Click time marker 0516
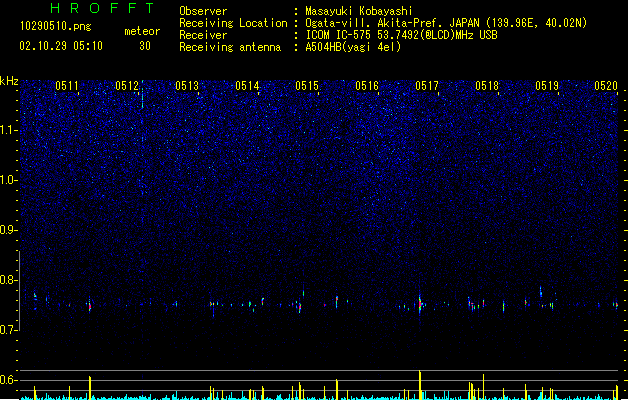The width and height of the screenshot is (629, 400). coord(367,86)
